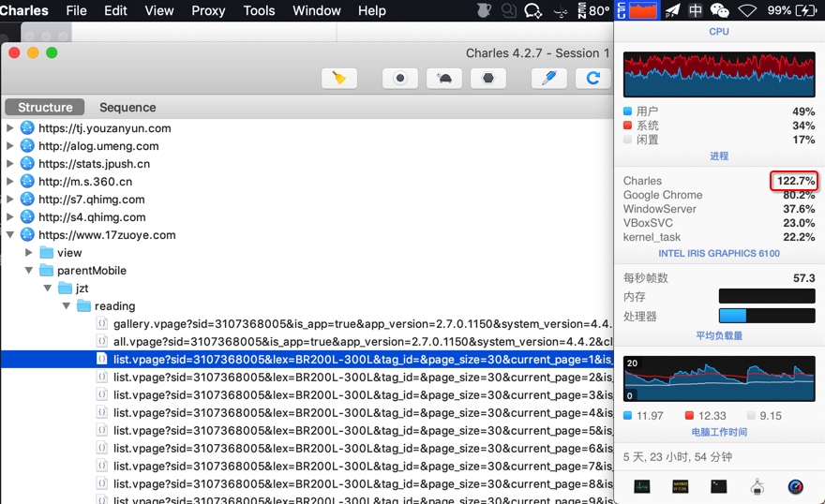Toggle the Record toolbar button
The image size is (825, 504).
pyautogui.click(x=400, y=79)
